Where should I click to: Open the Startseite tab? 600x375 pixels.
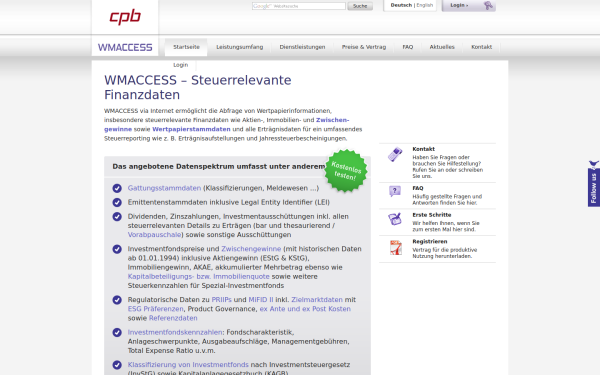pos(186,47)
